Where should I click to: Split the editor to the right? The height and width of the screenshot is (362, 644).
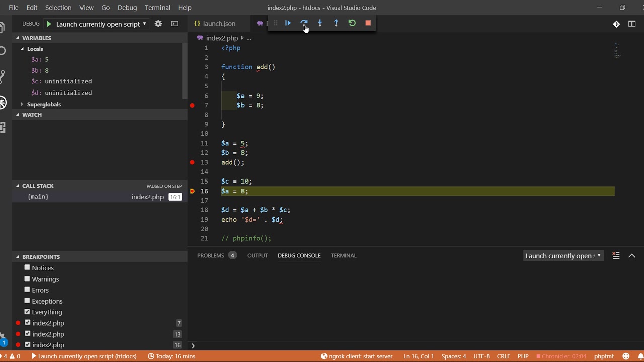632,24
